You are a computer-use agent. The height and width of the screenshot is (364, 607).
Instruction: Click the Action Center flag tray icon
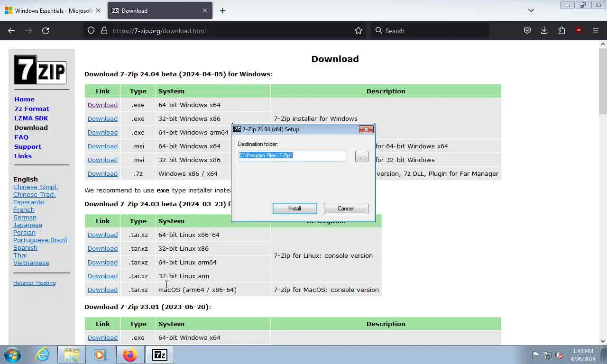click(536, 355)
